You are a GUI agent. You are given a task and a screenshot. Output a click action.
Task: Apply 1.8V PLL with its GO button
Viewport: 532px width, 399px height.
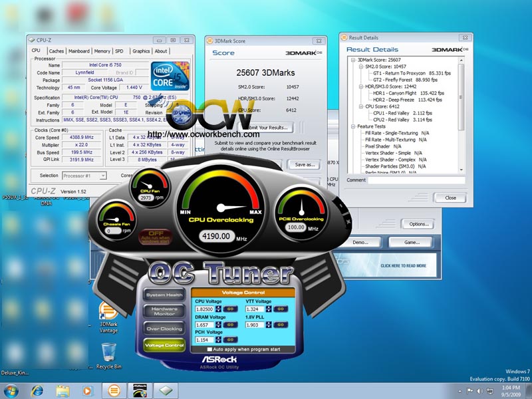click(x=281, y=325)
